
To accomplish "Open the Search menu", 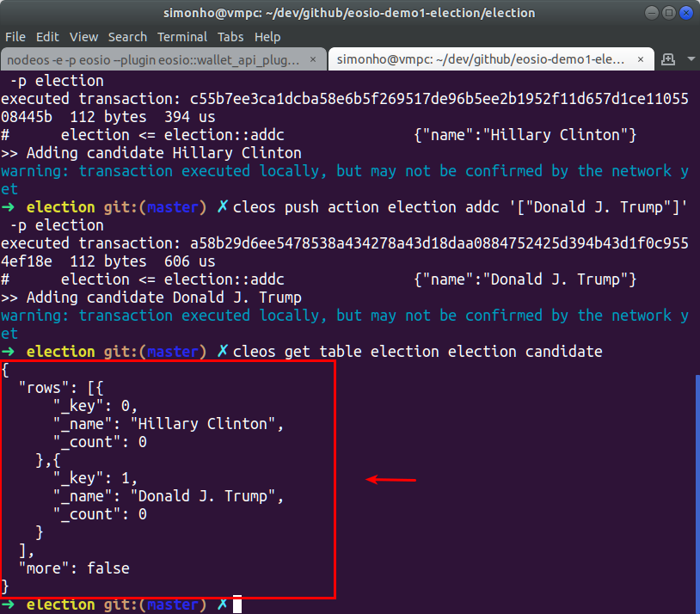I will [x=127, y=37].
